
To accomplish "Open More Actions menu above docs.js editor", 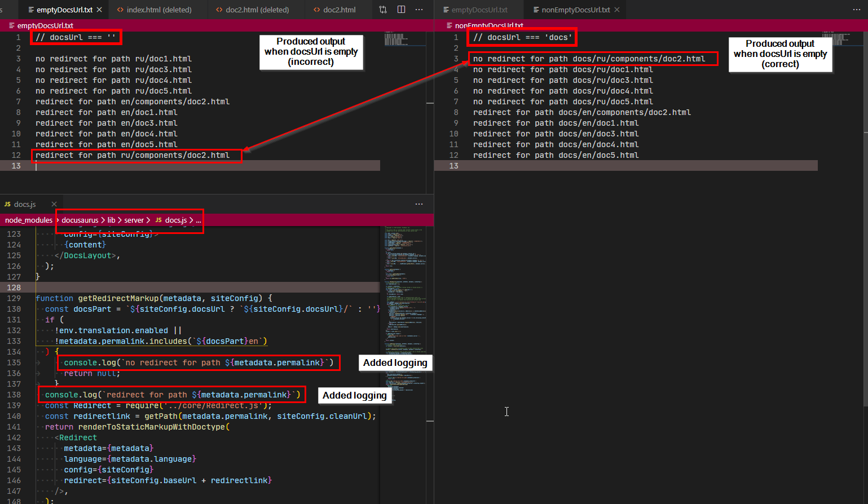I will tap(419, 204).
